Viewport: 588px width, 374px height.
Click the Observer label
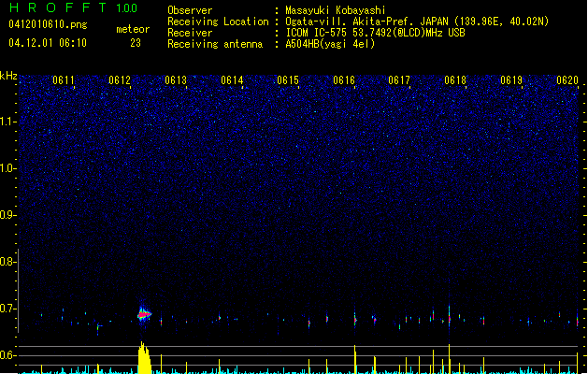point(190,10)
